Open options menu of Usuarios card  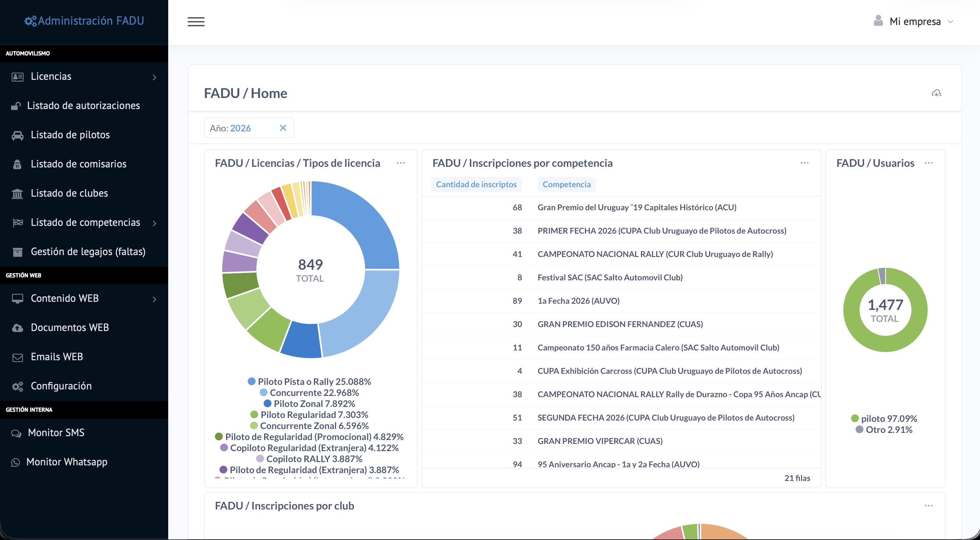[929, 163]
